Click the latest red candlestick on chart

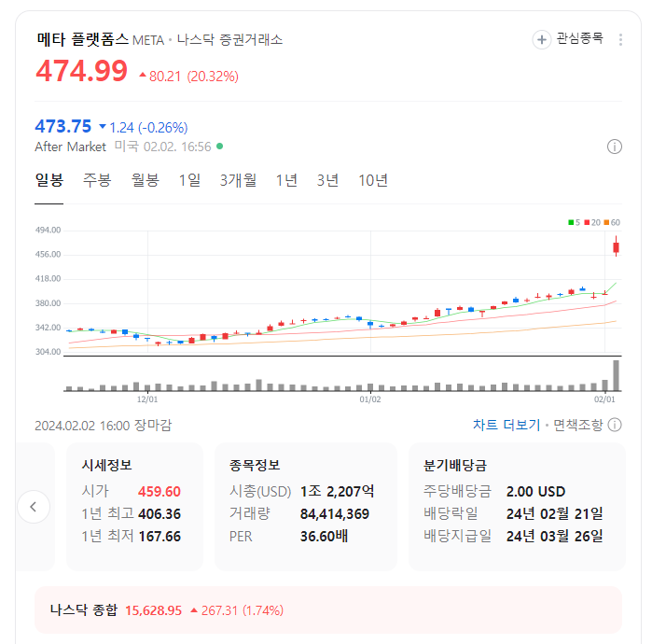coord(616,247)
